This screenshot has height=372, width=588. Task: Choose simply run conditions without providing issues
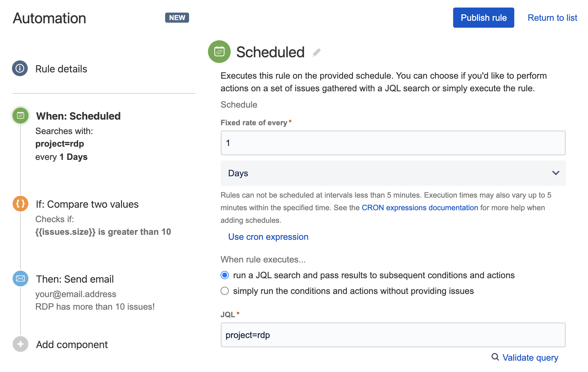[x=225, y=291]
